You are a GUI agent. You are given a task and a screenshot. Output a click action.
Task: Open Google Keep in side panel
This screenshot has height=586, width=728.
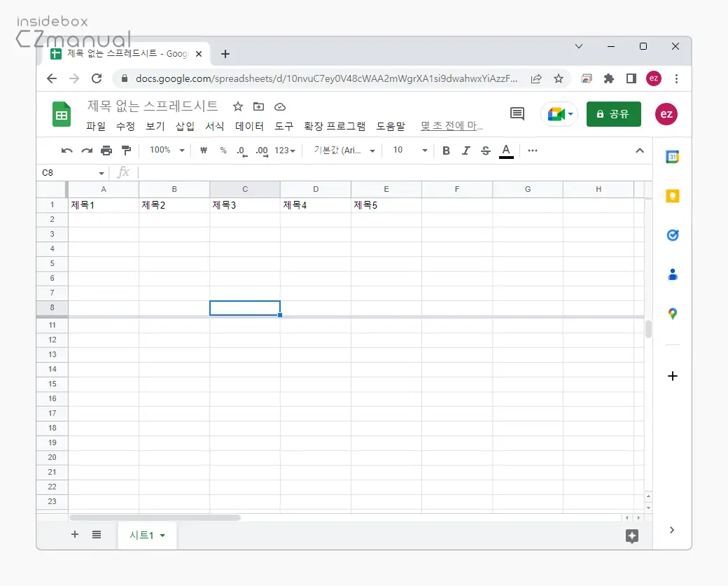(x=672, y=197)
